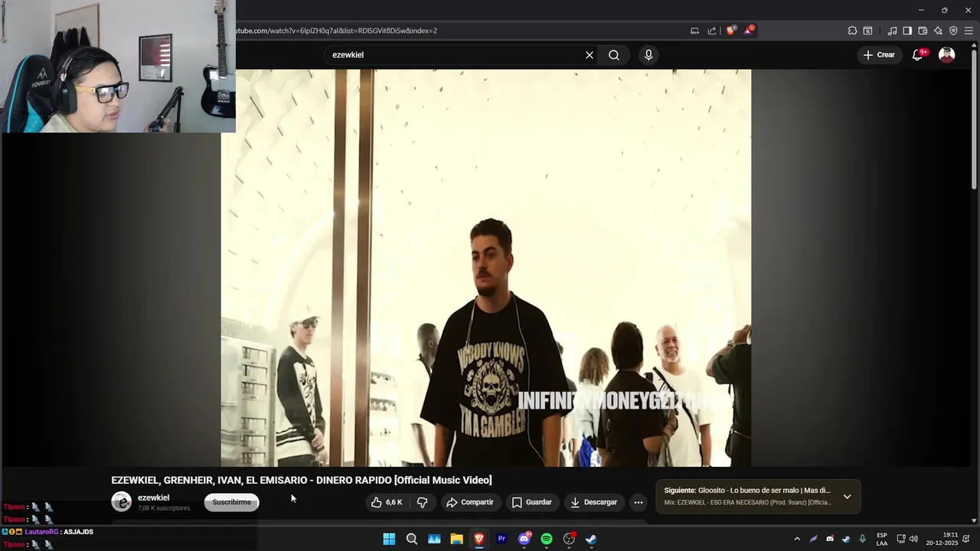This screenshot has height=551, width=980.
Task: Open Brave Rewards triangle icon
Action: [x=749, y=31]
